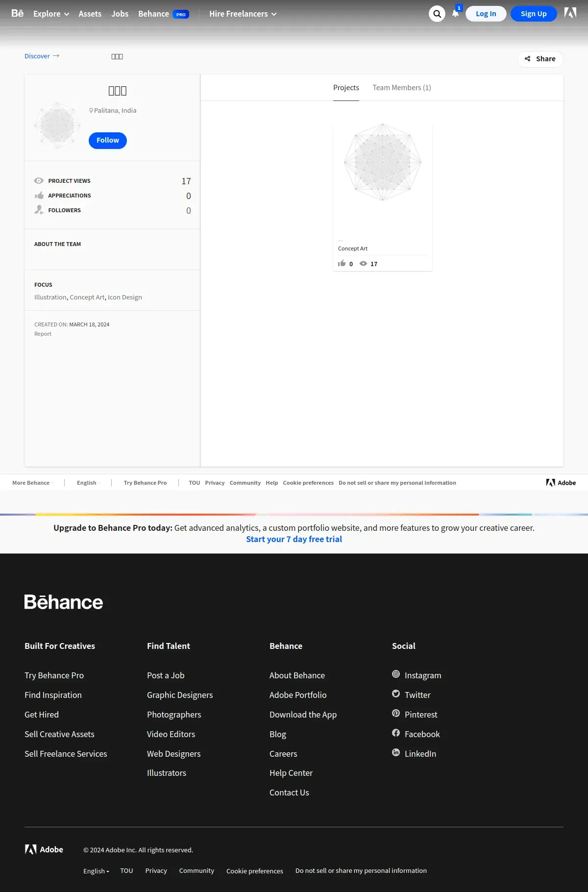Open the English language dropdown in gray strip
Screen dimensions: 588x892
pos(89,483)
